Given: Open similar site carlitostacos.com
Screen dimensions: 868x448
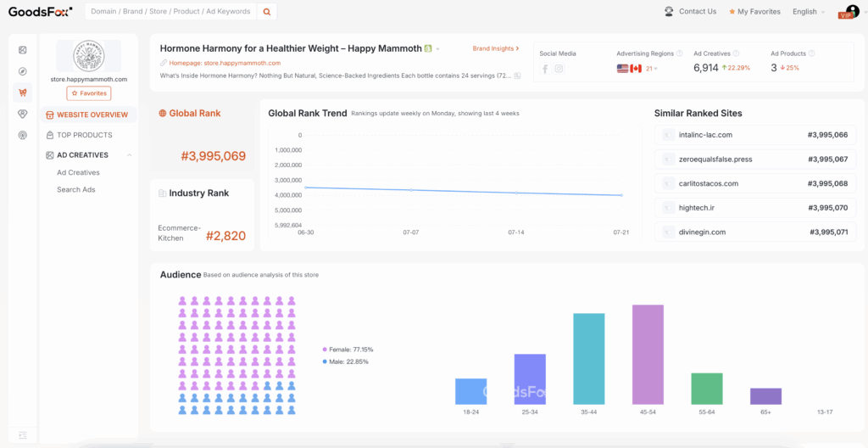Looking at the screenshot, I should tap(755, 183).
